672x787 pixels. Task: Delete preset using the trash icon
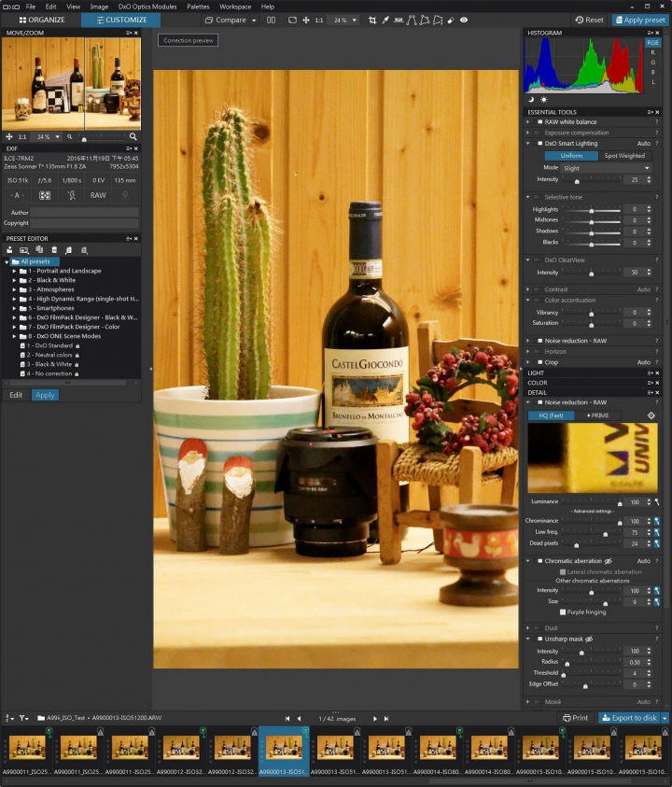[x=54, y=250]
